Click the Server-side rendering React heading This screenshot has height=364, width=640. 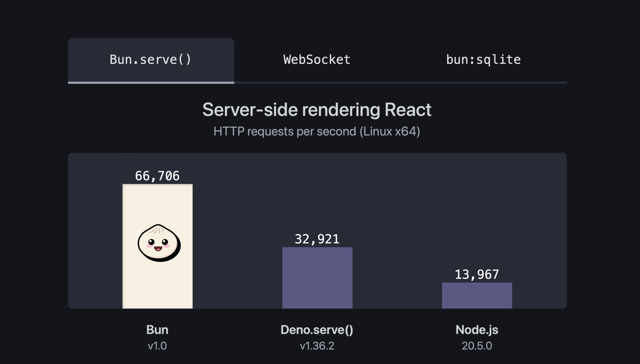(x=317, y=110)
